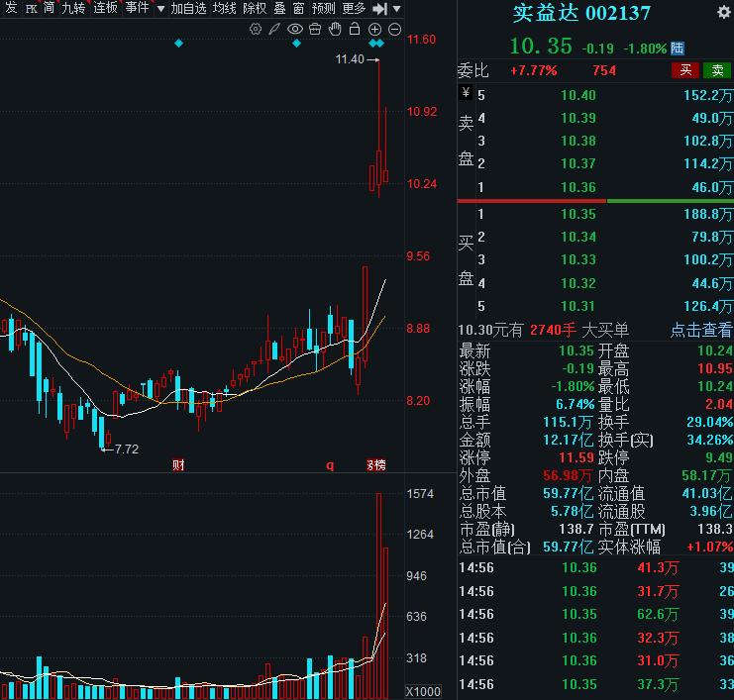Select buy level 1 price 10.35
The image size is (734, 700).
tap(578, 214)
